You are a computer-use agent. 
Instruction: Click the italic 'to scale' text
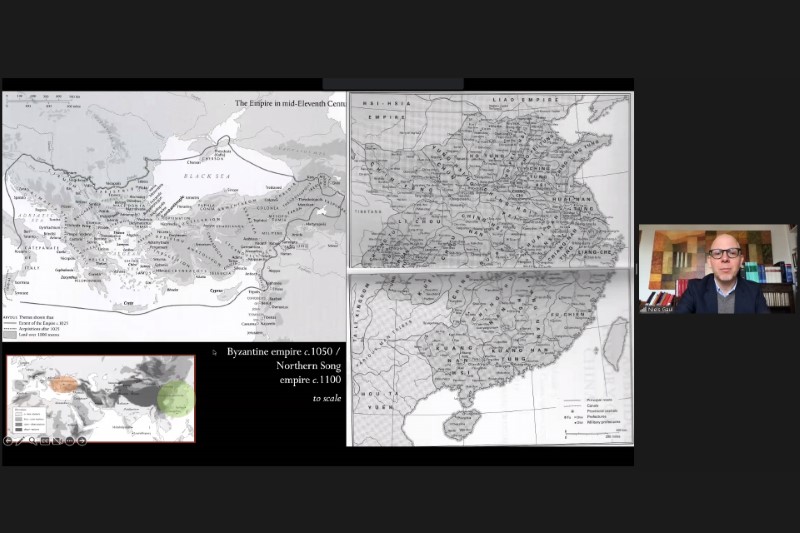325,398
